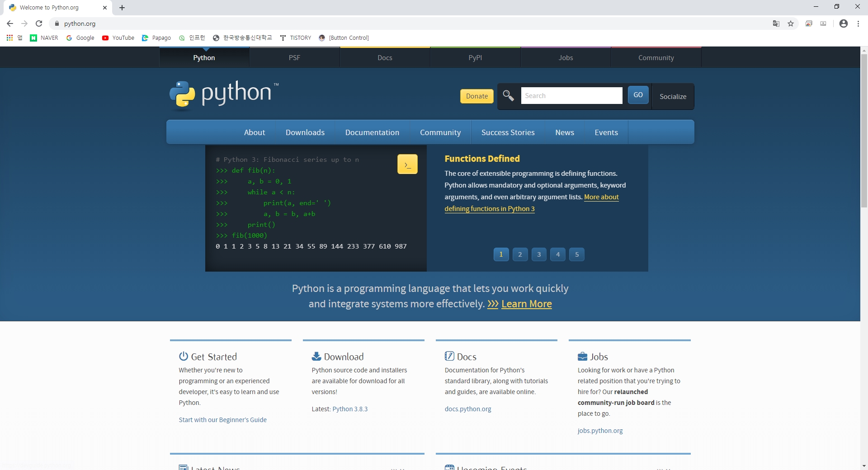The image size is (868, 470).
Task: Show slide 5 of the code carousel
Action: point(577,254)
